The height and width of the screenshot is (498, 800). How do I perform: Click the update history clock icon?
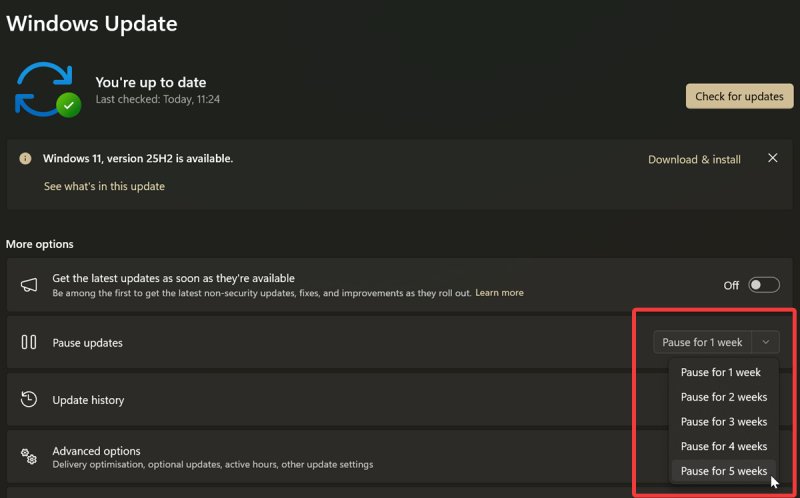pyautogui.click(x=28, y=400)
